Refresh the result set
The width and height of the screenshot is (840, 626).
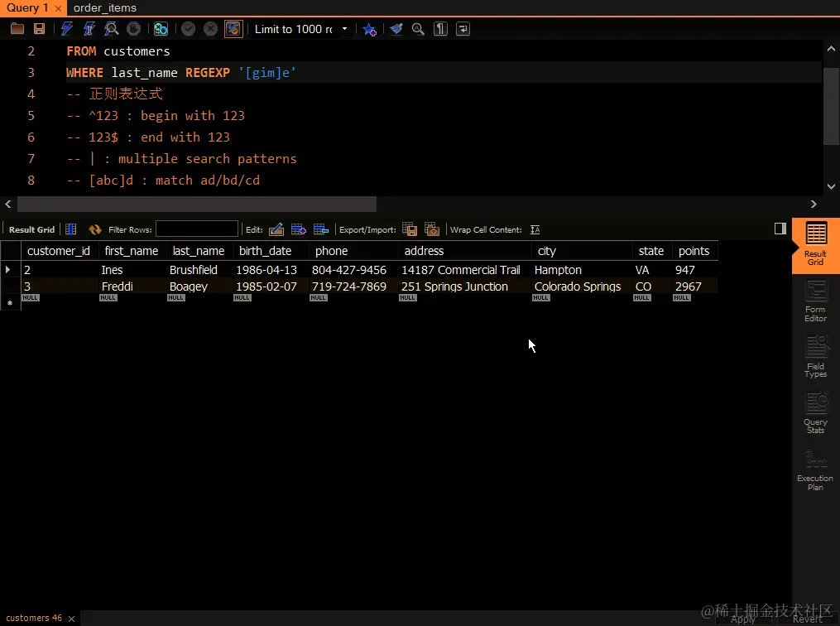(95, 229)
